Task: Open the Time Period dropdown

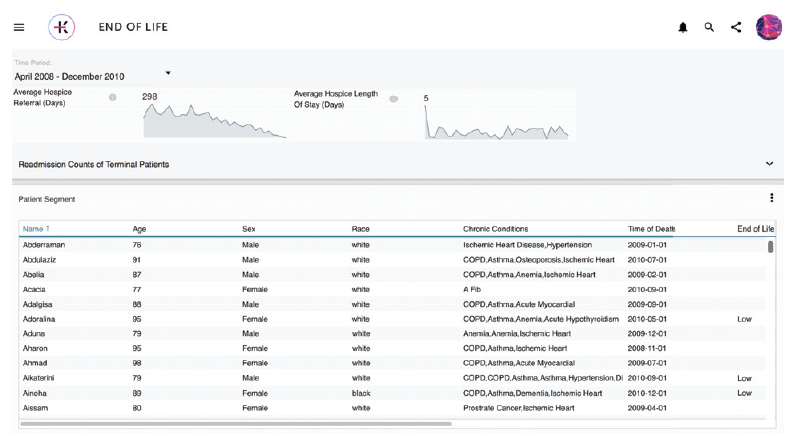Action: [x=92, y=75]
